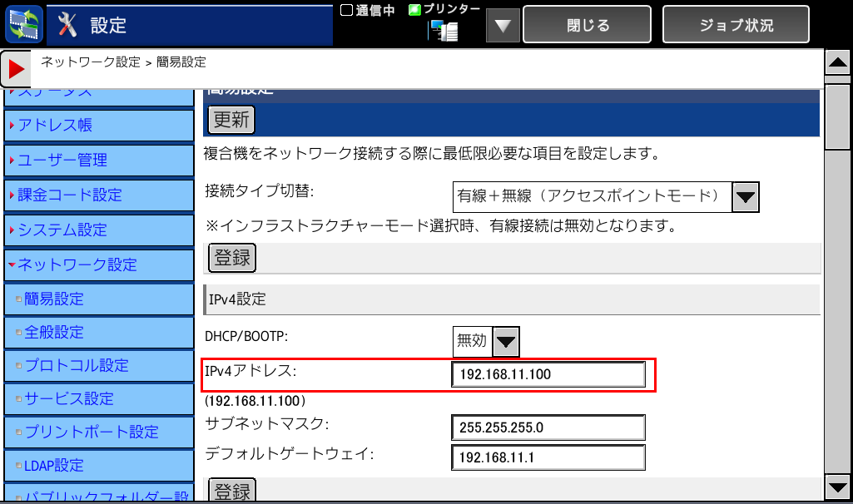Click the scrollbar up arrow
Image resolution: width=853 pixels, height=504 pixels.
coord(838,62)
